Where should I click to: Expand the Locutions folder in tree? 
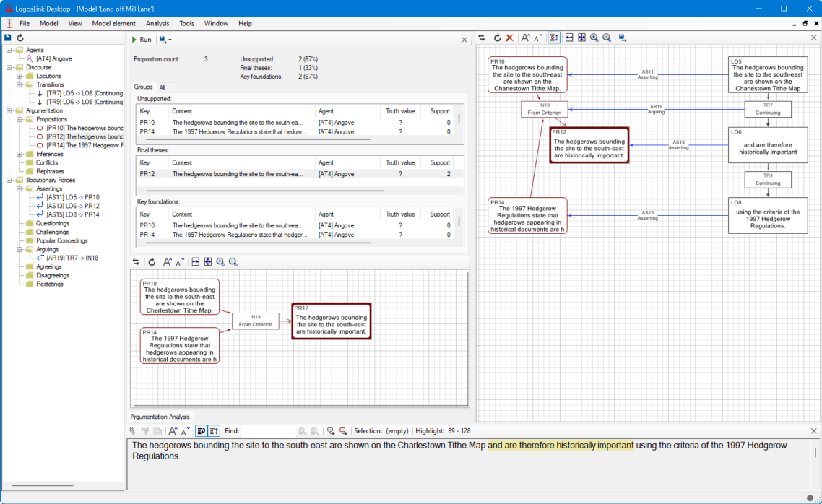tap(19, 76)
